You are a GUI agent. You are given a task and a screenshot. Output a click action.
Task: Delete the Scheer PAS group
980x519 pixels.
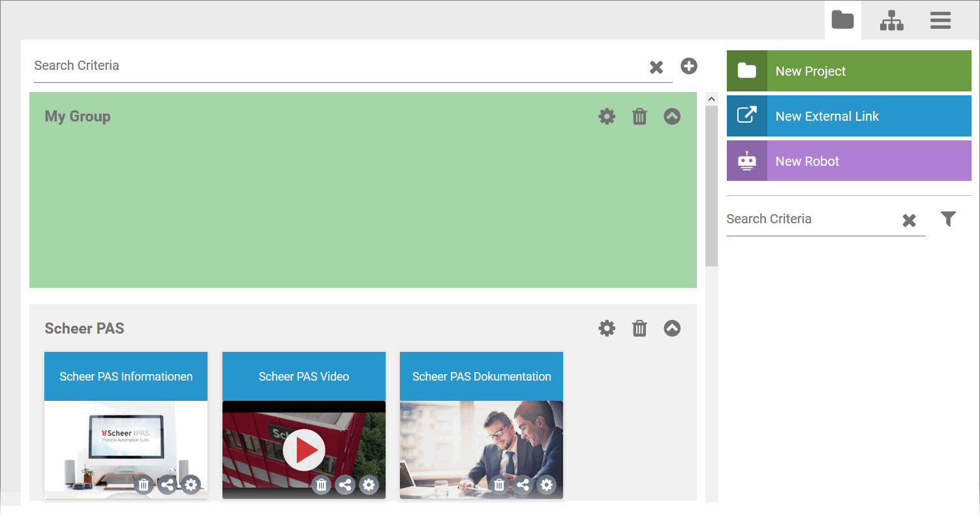(x=639, y=328)
